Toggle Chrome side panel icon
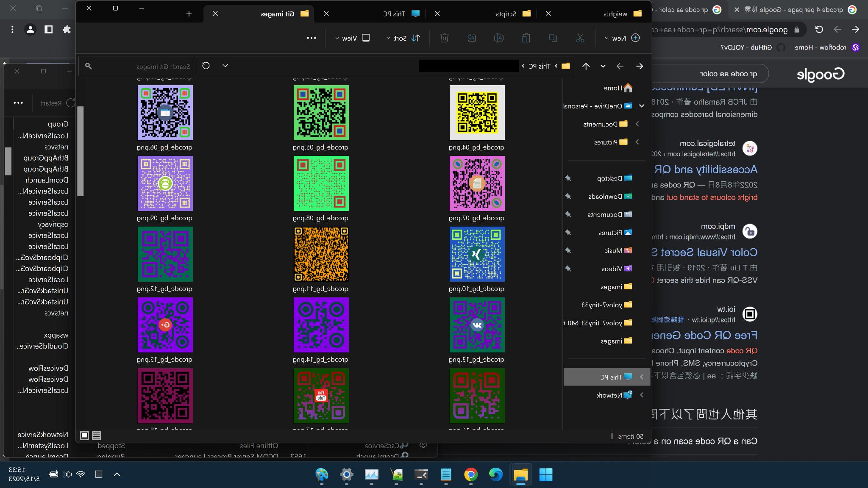Screen dimensions: 868x488 (49, 29)
